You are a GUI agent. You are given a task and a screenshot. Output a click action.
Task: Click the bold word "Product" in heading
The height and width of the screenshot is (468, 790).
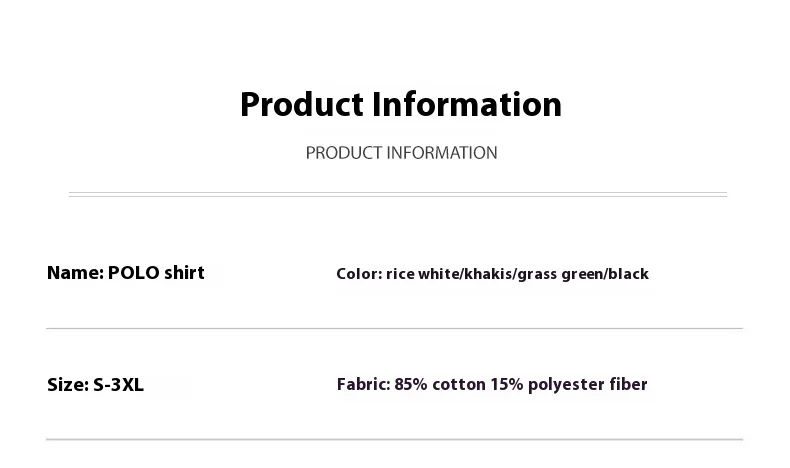[302, 104]
